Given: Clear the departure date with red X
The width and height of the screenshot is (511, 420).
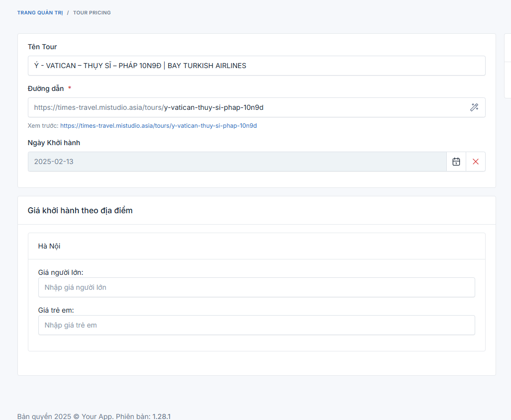Looking at the screenshot, I should tap(476, 162).
